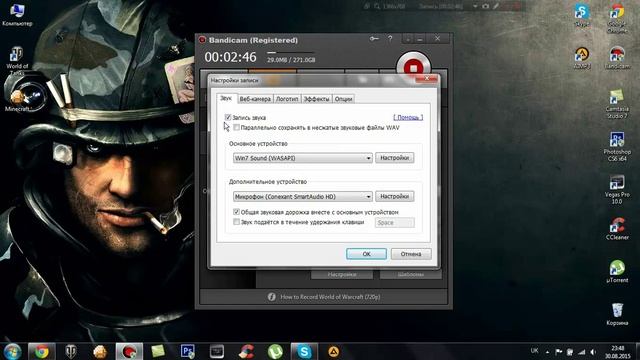This screenshot has height=360, width=640.
Task: Open the µTorrent desktop shortcut
Action: [x=617, y=271]
